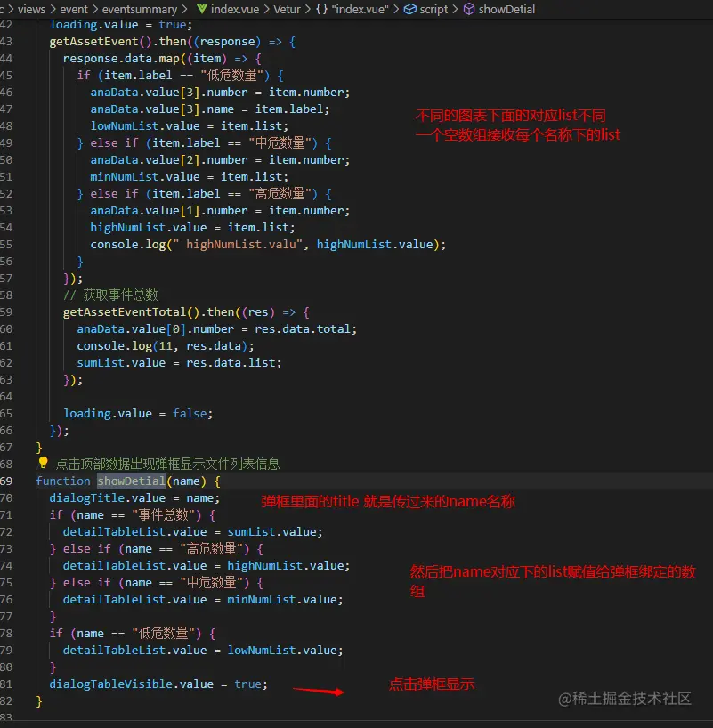Click 'getAssetEvent' call on line 43
The height and width of the screenshot is (728, 713).
(x=93, y=41)
